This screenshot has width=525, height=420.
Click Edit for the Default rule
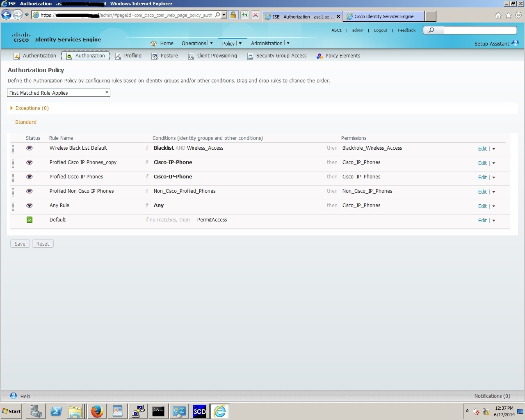coord(482,221)
